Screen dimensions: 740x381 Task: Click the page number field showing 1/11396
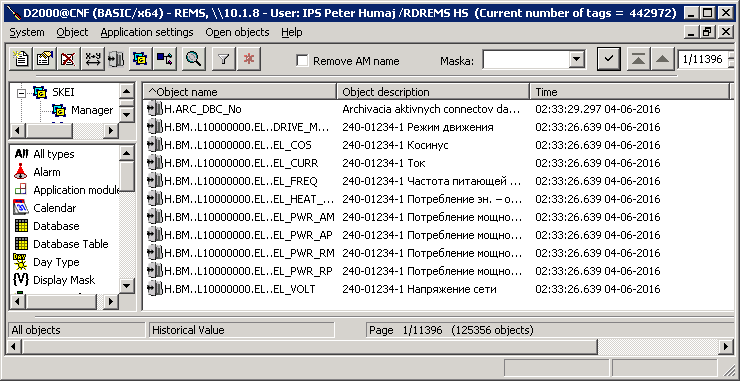703,59
